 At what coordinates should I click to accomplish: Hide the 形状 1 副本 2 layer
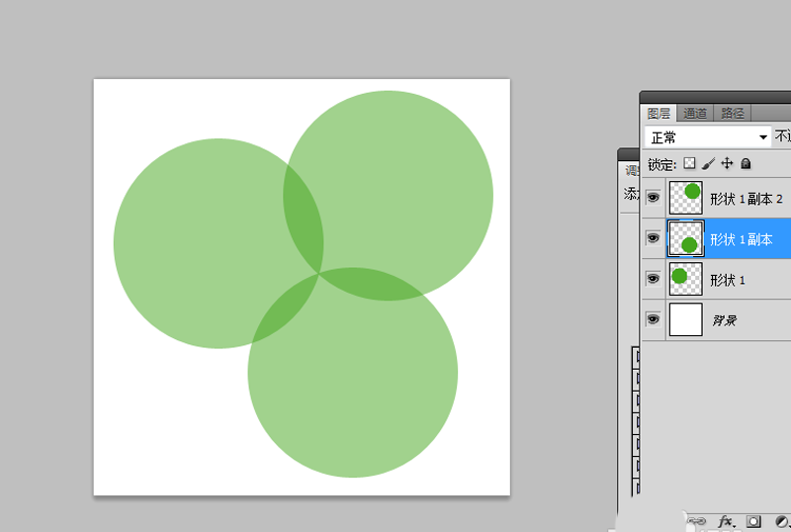coord(653,198)
